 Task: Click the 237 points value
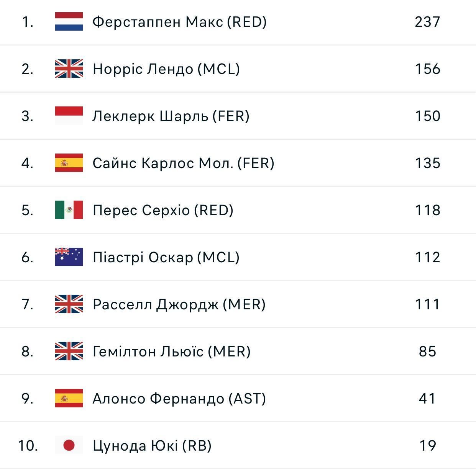[x=427, y=22]
